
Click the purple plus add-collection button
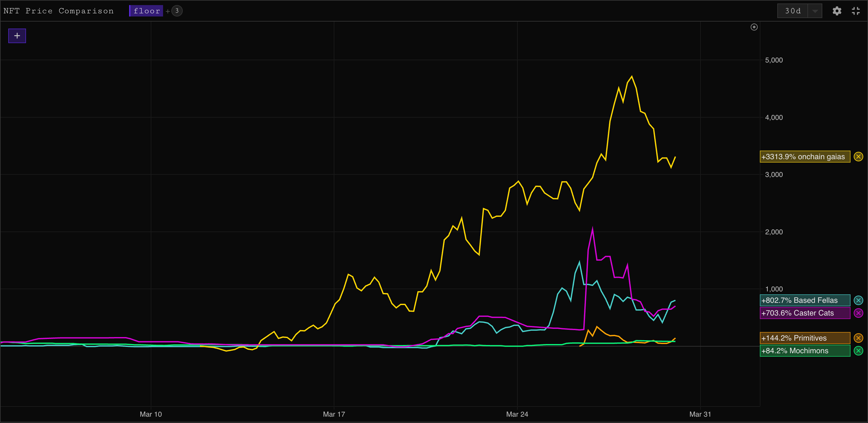tap(17, 36)
